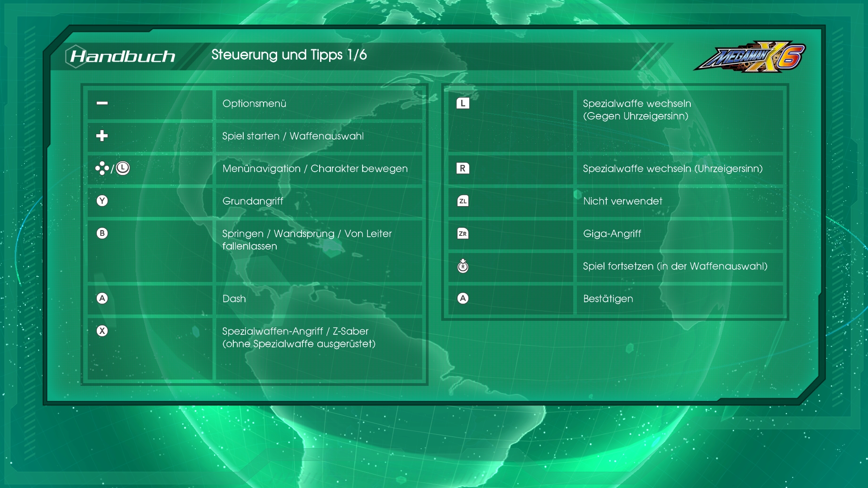
Task: Click the ZL trigger icon
Action: point(462,201)
